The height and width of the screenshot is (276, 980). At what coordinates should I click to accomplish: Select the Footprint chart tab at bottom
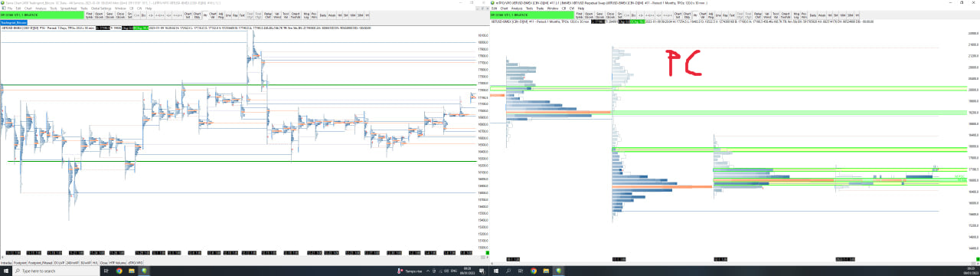pyautogui.click(x=20, y=263)
